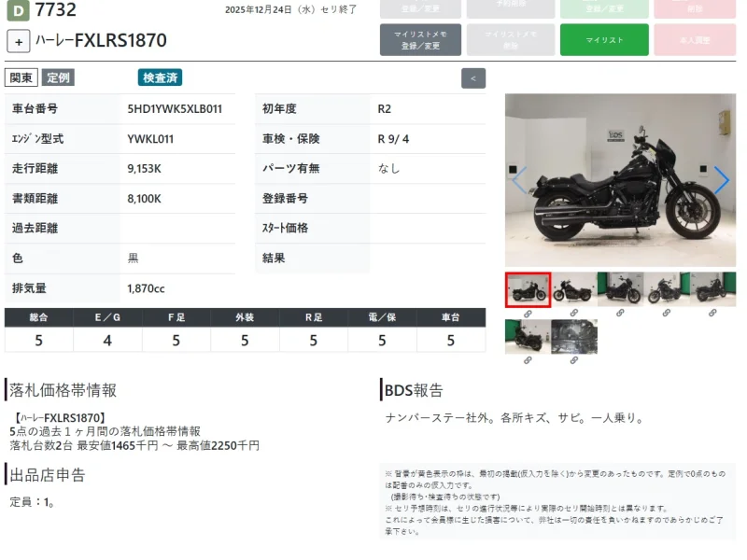The width and height of the screenshot is (747, 560).
Task: Open link icon under the third thumbnail
Action: [x=620, y=313]
